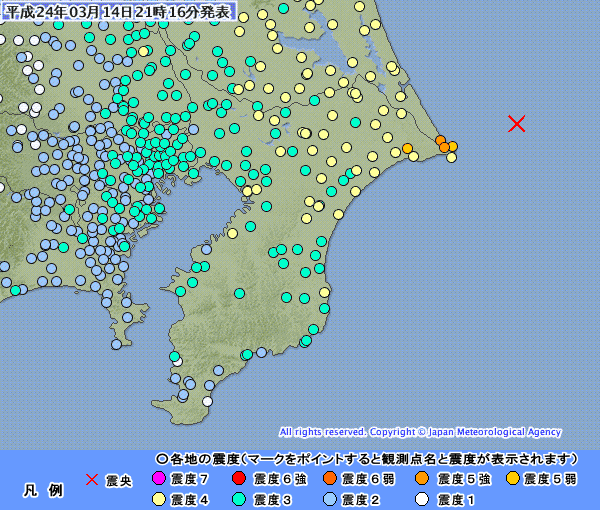Click light blue marker on Futtsu cape
The height and width of the screenshot is (510, 600).
click(206, 249)
